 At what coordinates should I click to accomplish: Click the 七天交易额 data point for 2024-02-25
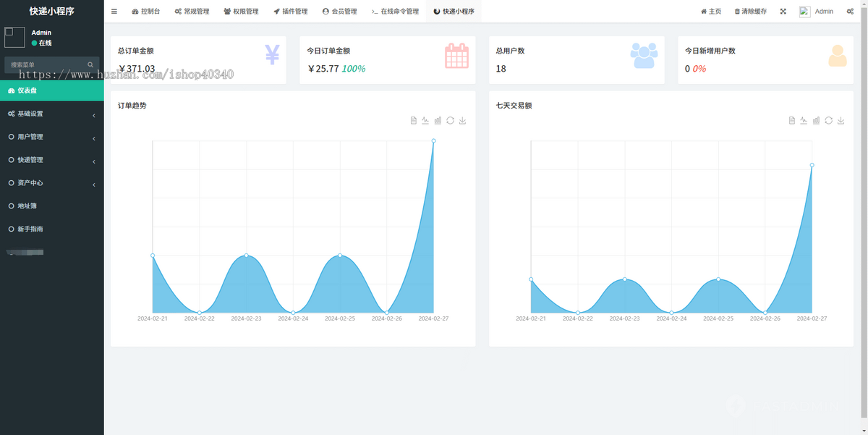pos(718,279)
